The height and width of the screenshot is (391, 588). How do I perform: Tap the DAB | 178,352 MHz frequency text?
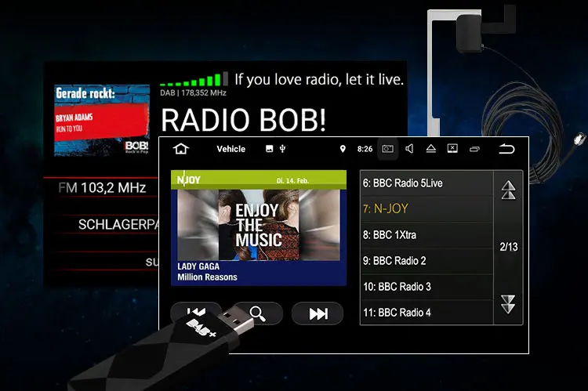(x=193, y=92)
